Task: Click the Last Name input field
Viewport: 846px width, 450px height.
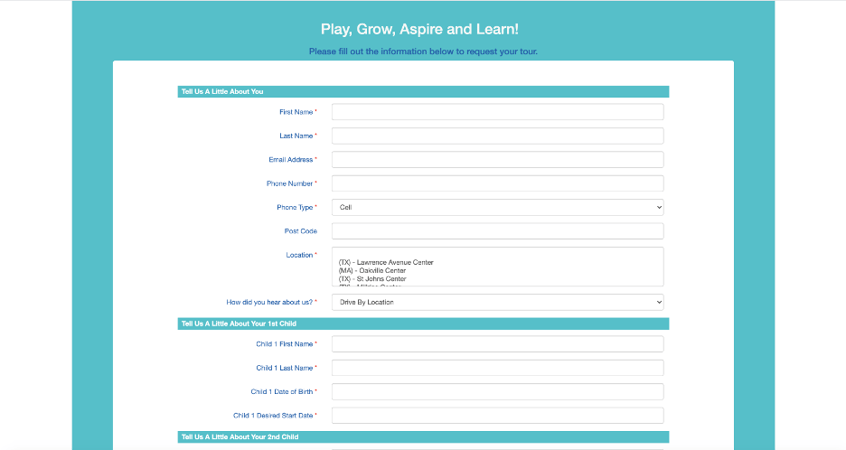Action: coord(497,135)
